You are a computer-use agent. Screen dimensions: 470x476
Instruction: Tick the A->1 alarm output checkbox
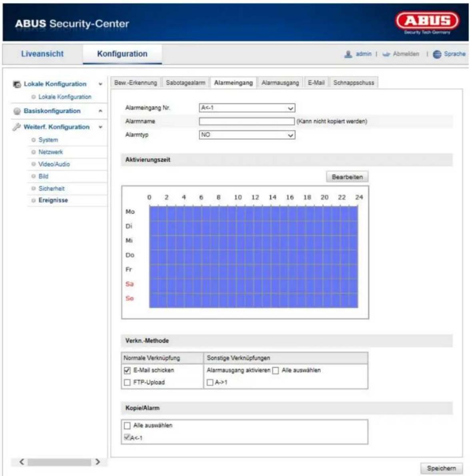pos(210,383)
